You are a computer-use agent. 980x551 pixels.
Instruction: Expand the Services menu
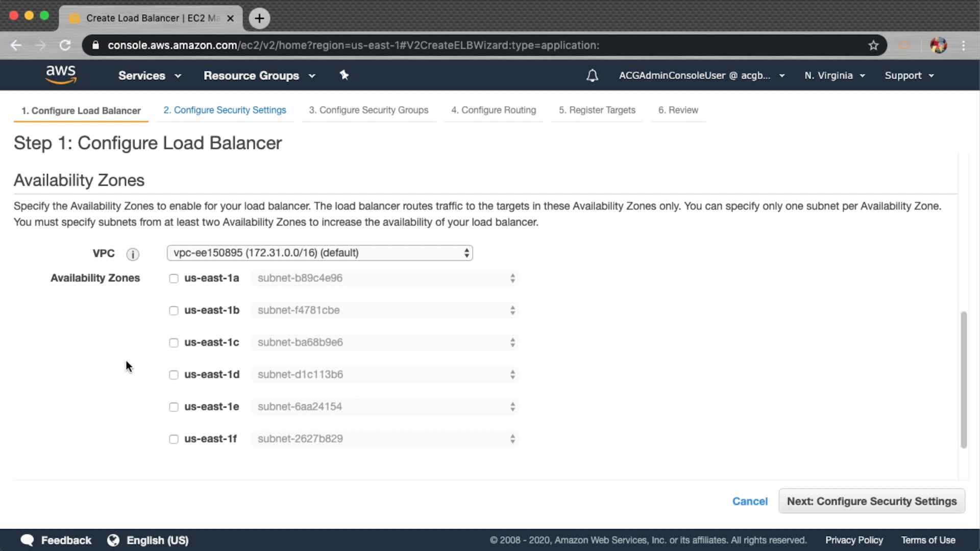[x=149, y=76]
